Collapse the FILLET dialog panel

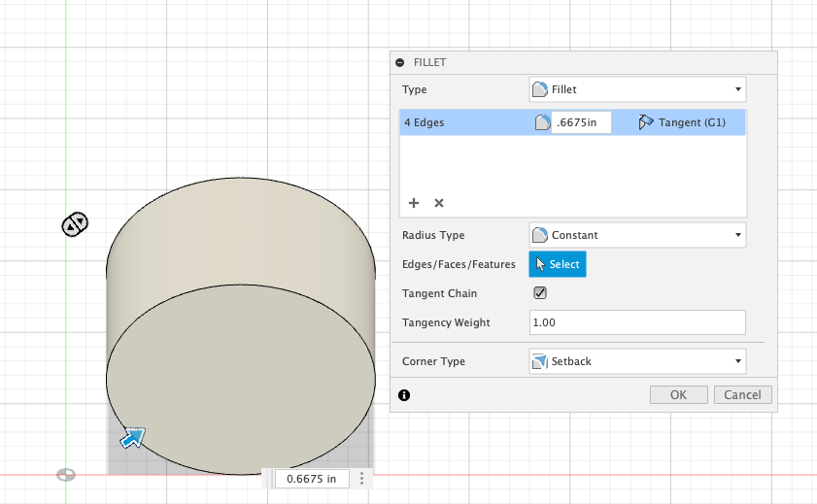tap(399, 62)
